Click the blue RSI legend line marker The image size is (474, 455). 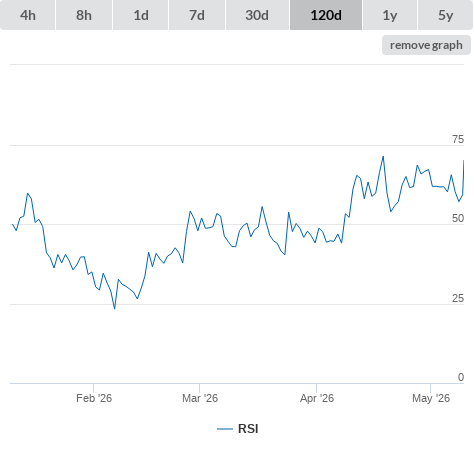(225, 429)
